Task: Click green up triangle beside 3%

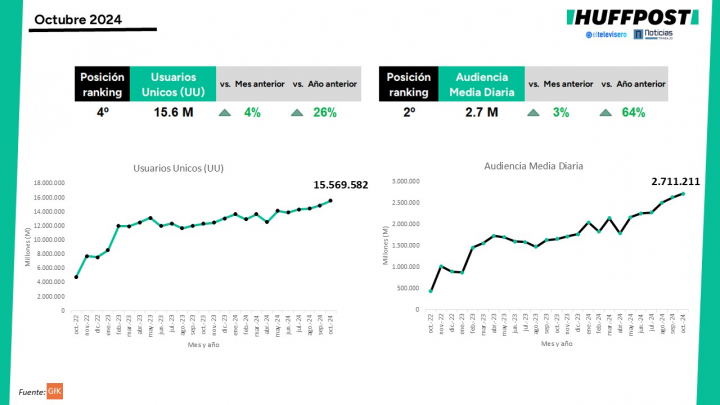Action: pos(533,113)
